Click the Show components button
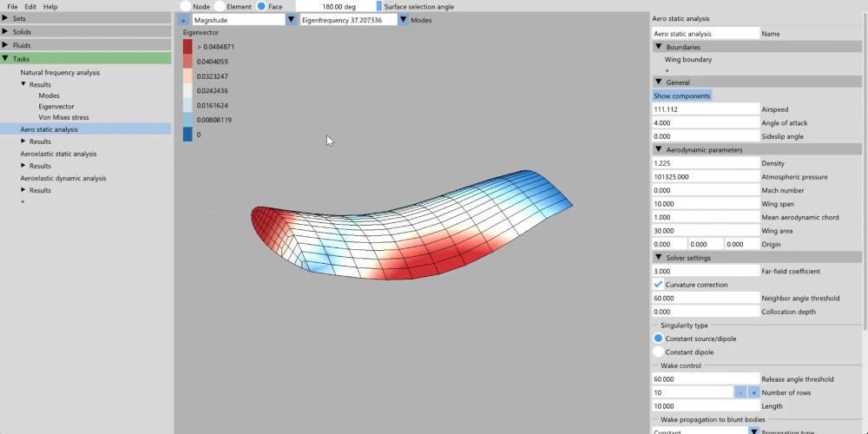 click(681, 95)
